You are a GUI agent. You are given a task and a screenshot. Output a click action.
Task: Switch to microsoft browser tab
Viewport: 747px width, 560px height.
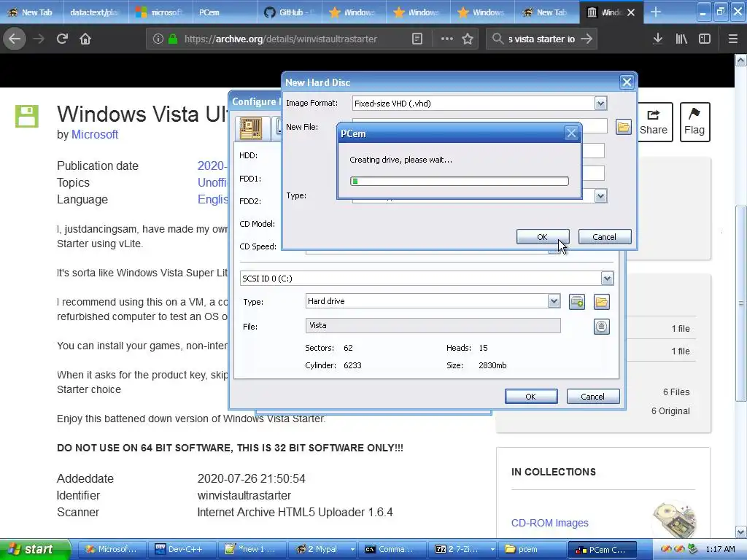(160, 12)
